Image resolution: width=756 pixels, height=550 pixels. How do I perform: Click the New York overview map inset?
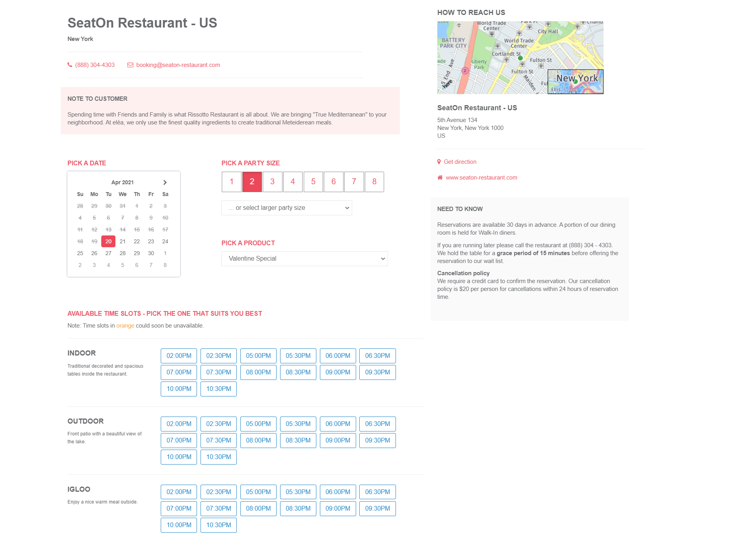[x=575, y=81]
